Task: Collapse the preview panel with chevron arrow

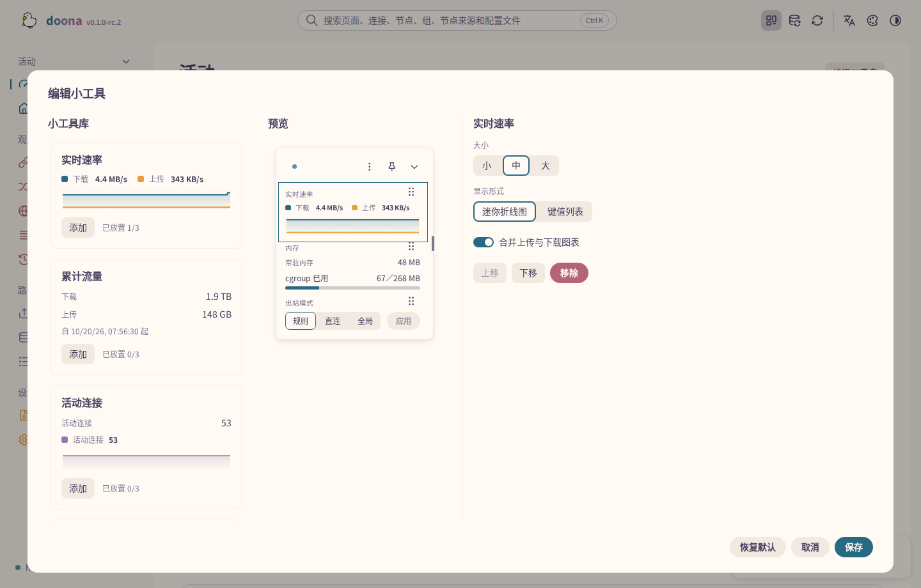Action: coord(414,167)
